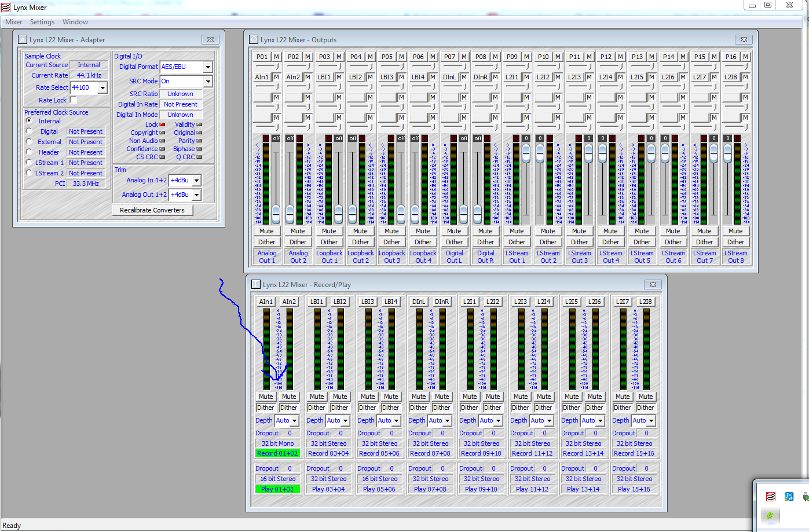This screenshot has height=532, width=809.
Task: Open the Analog Out 1+2 trim dropdown
Action: click(x=196, y=195)
